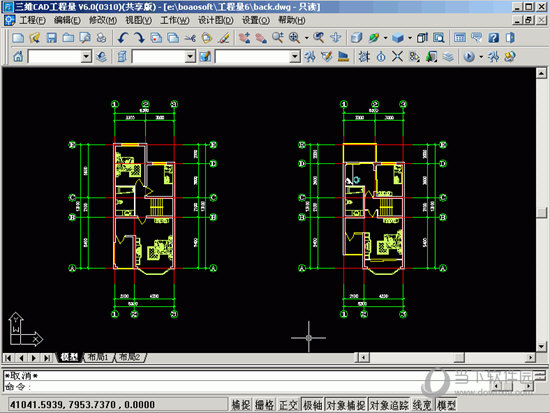
Task: Click the vertical scrollbar down arrow
Action: click(541, 346)
